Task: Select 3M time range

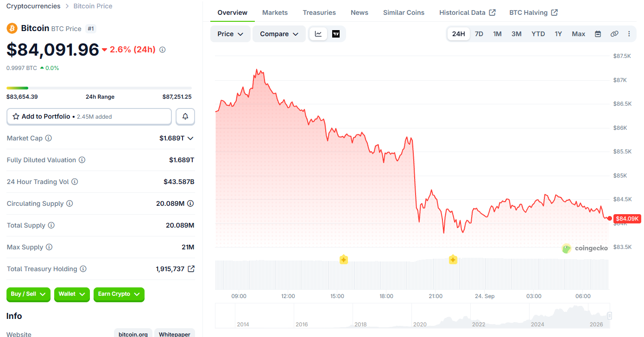Action: click(517, 34)
